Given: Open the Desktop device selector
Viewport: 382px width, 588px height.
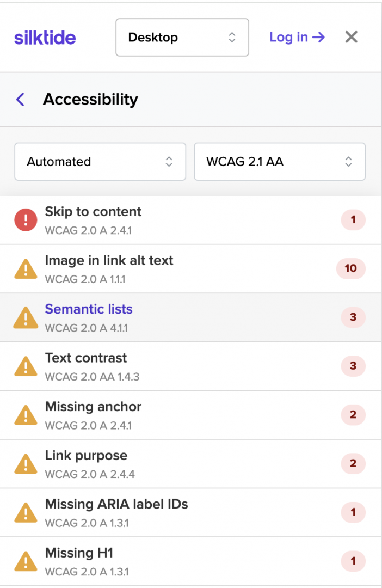Looking at the screenshot, I should click(x=182, y=37).
